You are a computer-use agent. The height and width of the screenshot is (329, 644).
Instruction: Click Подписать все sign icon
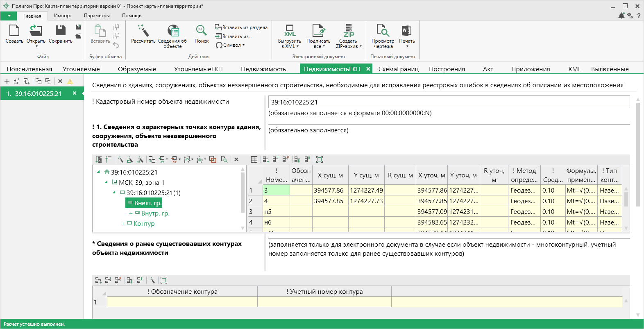[318, 31]
